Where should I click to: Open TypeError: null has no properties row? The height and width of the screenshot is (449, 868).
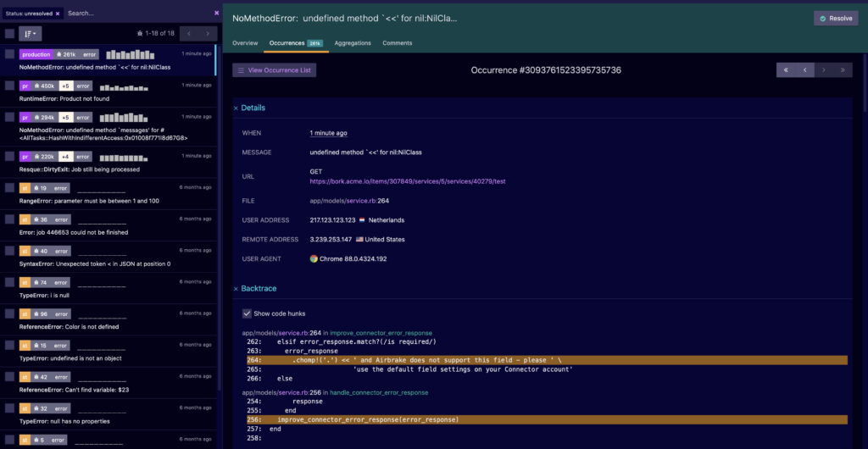click(108, 414)
